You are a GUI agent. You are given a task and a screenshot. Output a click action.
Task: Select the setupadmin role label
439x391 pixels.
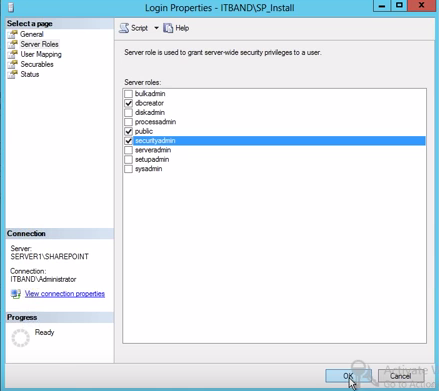tap(152, 159)
